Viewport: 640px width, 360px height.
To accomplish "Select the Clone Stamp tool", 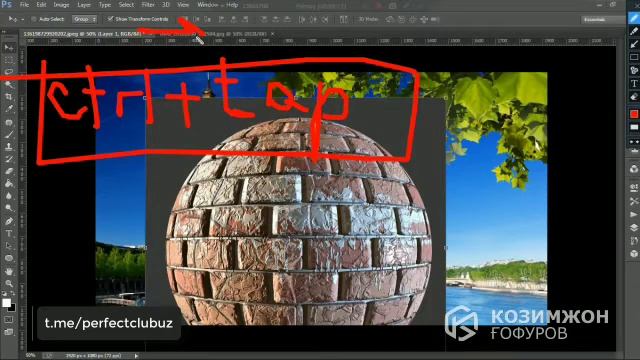I will [9, 147].
